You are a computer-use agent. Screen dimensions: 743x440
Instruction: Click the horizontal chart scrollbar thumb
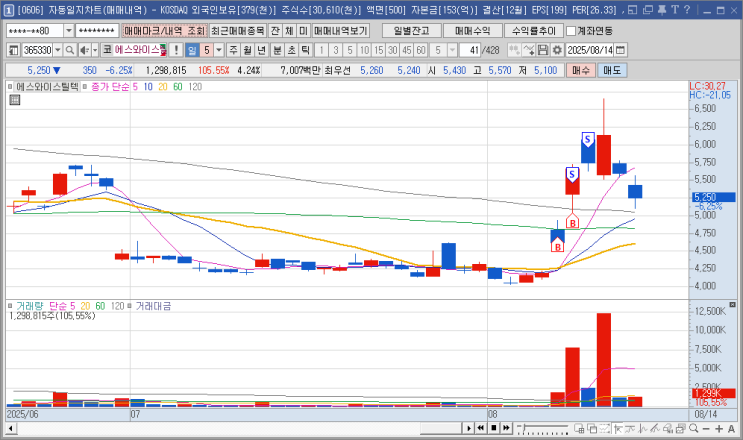[441, 428]
